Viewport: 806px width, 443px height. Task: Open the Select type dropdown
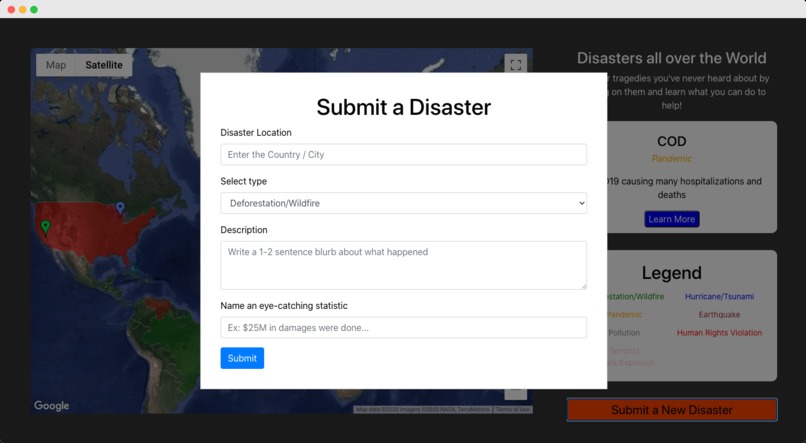tap(404, 203)
